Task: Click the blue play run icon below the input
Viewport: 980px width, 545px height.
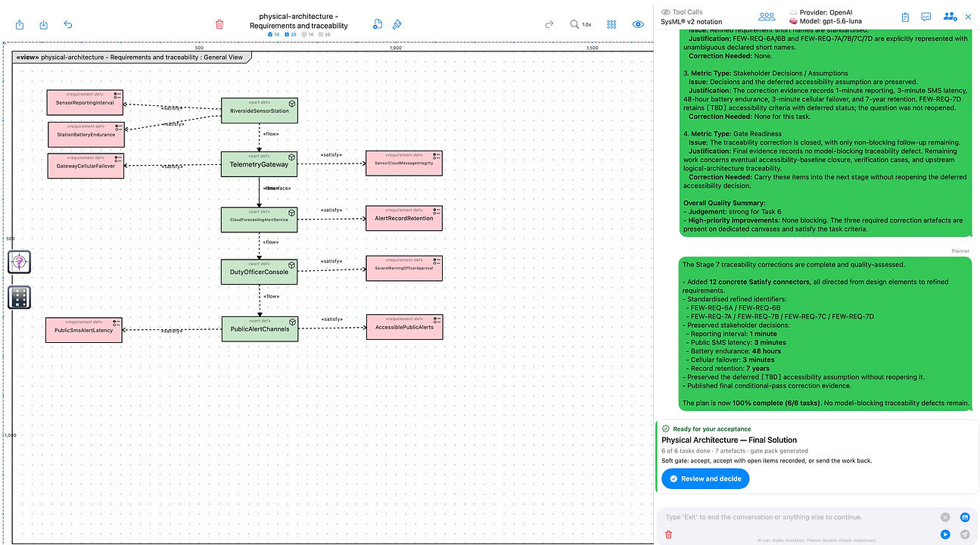Action: coord(945,534)
